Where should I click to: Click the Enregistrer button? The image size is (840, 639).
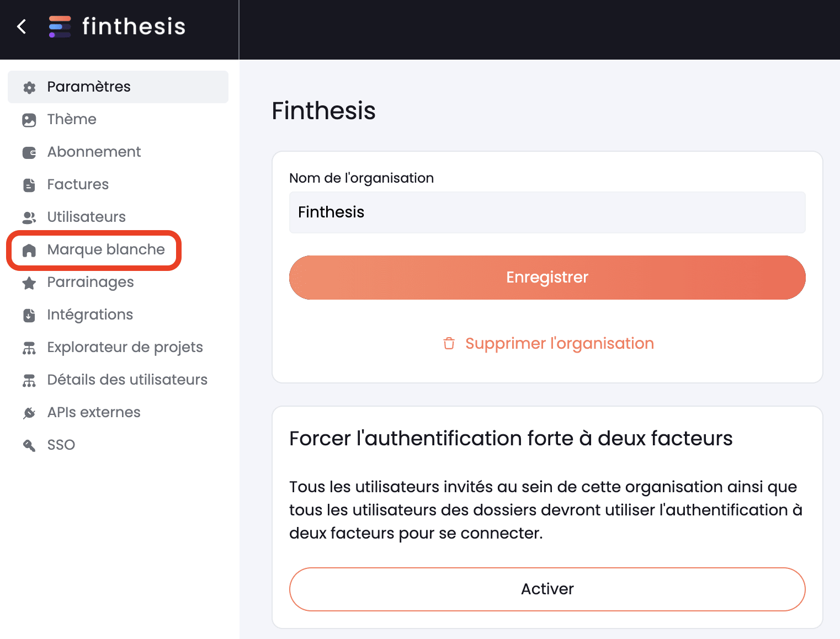547,278
